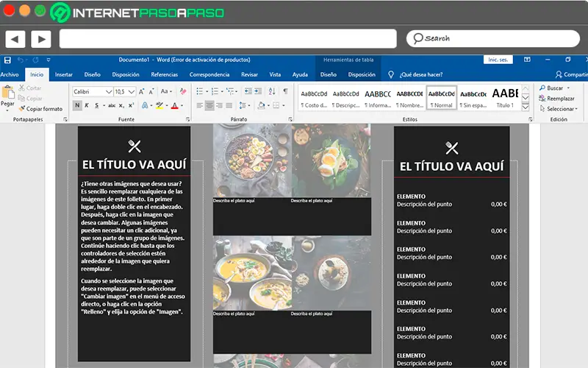This screenshot has height=368, width=588.
Task: Switch to the Insertar tab
Action: (64, 74)
